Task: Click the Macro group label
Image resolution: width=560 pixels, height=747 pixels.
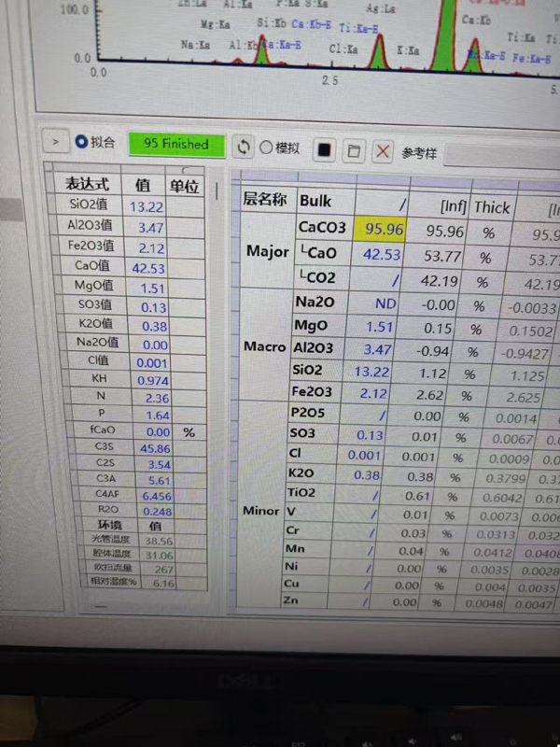Action: tap(263, 346)
